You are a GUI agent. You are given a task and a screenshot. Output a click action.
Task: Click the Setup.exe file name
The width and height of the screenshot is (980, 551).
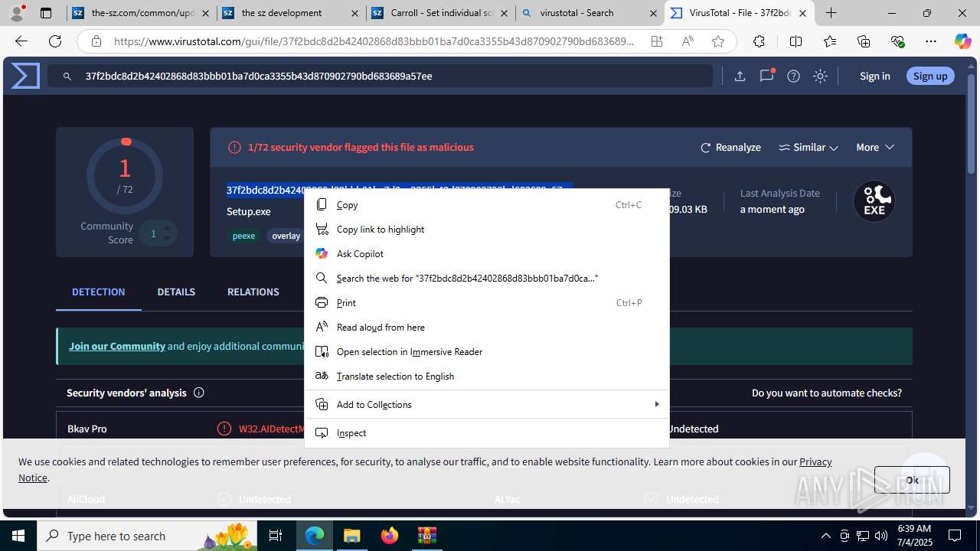click(249, 211)
